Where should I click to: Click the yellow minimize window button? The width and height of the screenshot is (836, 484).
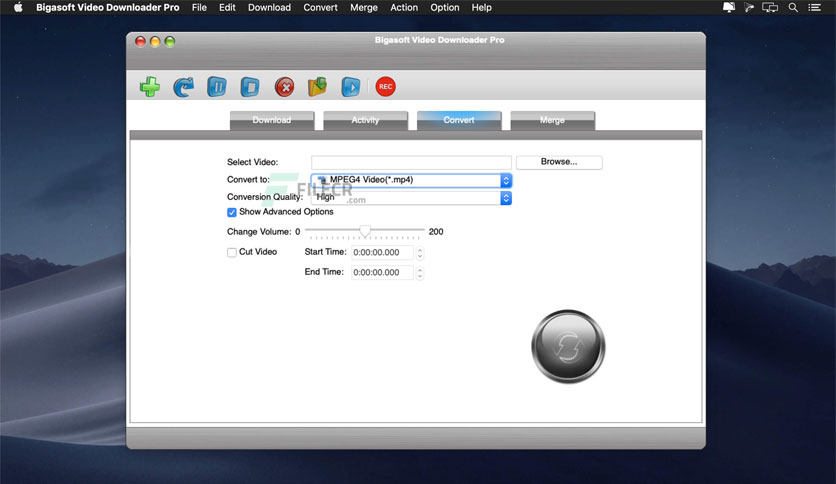pos(155,42)
